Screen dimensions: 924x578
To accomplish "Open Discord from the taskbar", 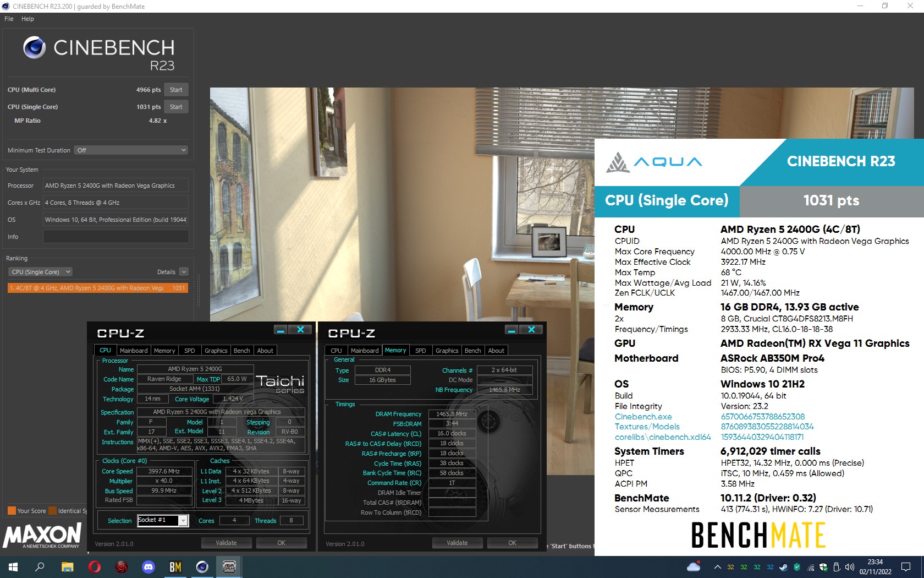I will pos(148,567).
